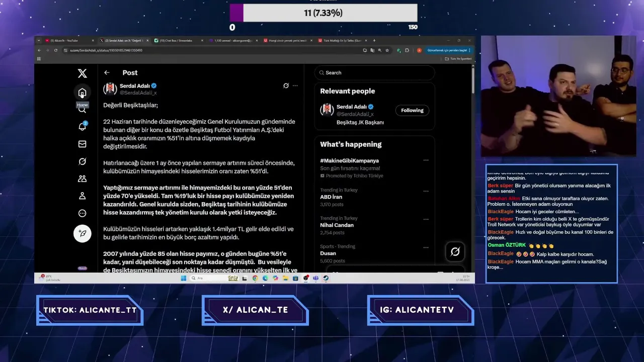This screenshot has height=362, width=644.
Task: Open options for Nihal Candan trend
Action: point(426,219)
